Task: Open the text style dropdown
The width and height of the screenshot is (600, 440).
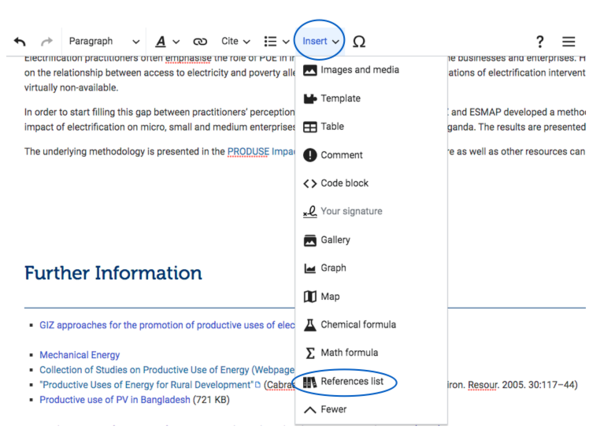Action: (167, 42)
